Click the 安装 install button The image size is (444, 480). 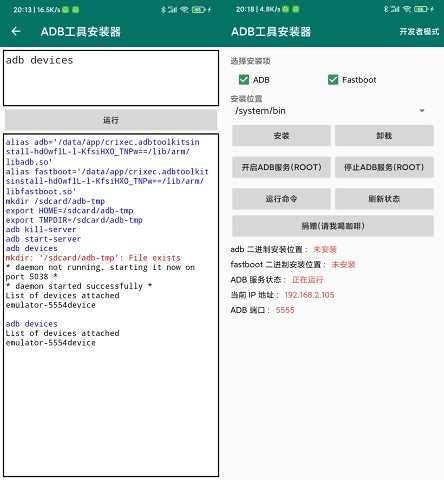281,136
